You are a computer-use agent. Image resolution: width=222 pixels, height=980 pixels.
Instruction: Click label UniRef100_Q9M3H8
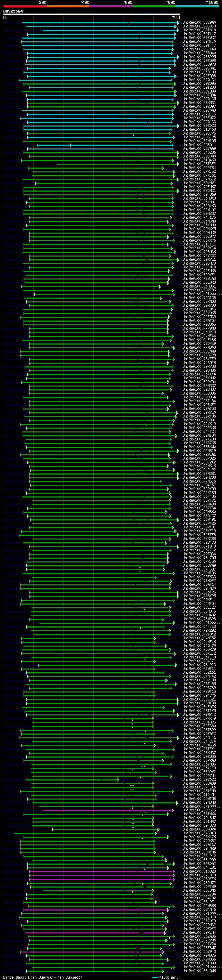pyautogui.click(x=199, y=802)
